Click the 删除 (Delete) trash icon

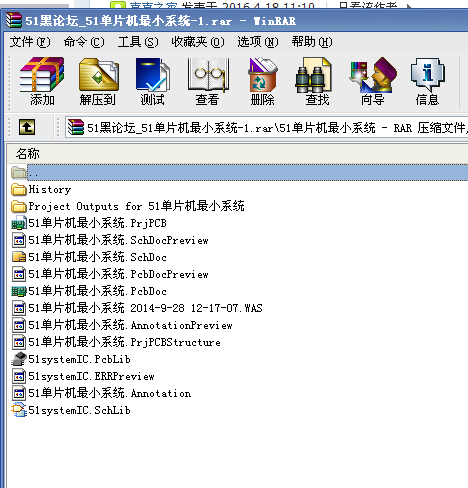[x=262, y=81]
